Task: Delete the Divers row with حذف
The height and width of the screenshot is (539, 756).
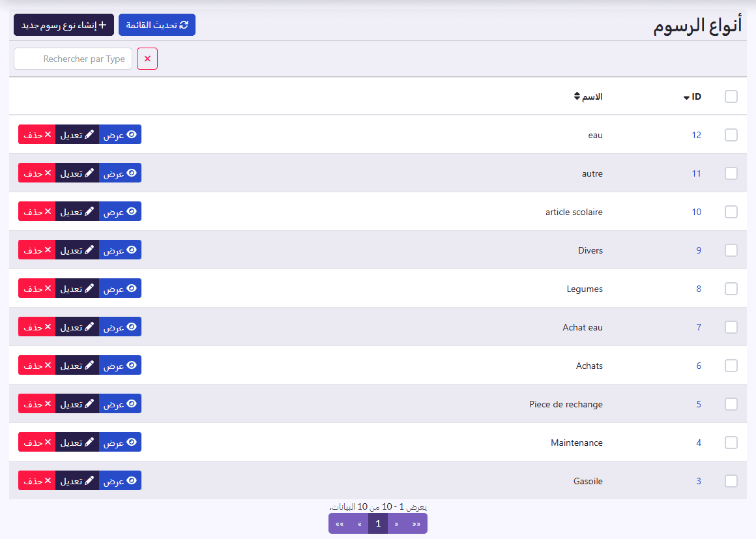Action: click(x=37, y=250)
